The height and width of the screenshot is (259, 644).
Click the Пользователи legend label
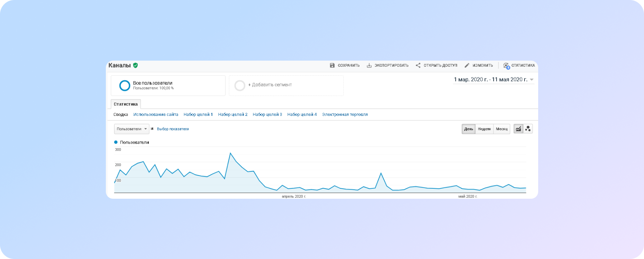click(x=135, y=142)
